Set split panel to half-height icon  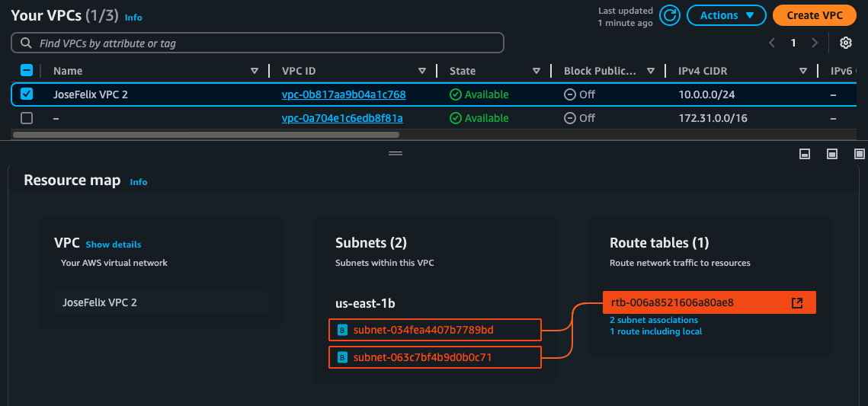[832, 154]
